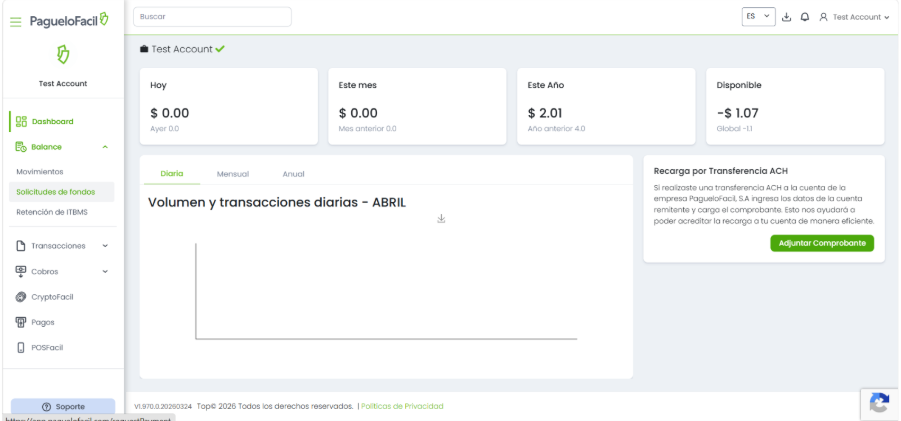The image size is (901, 421).
Task: Click the PagueloFacil shield logo in sidebar
Action: click(62, 54)
